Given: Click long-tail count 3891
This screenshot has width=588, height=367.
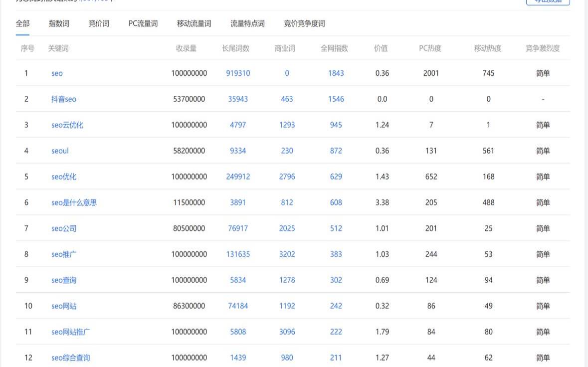Looking at the screenshot, I should [x=238, y=203].
